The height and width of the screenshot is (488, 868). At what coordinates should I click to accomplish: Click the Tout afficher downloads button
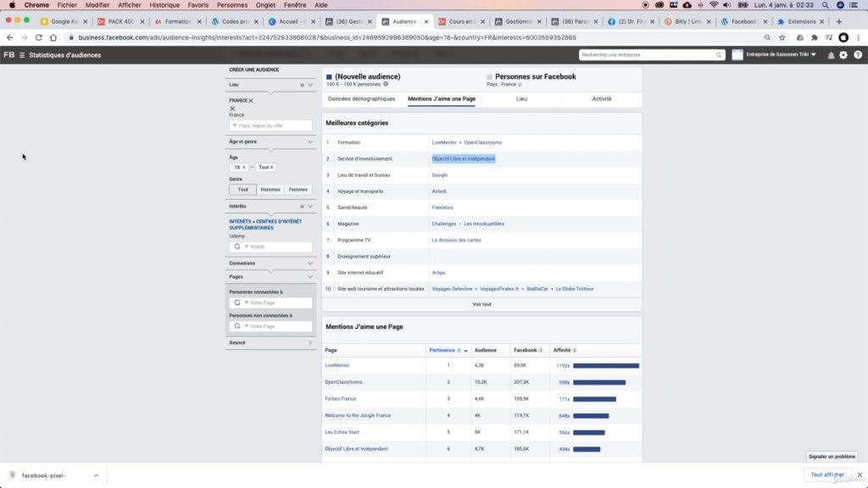click(x=827, y=474)
